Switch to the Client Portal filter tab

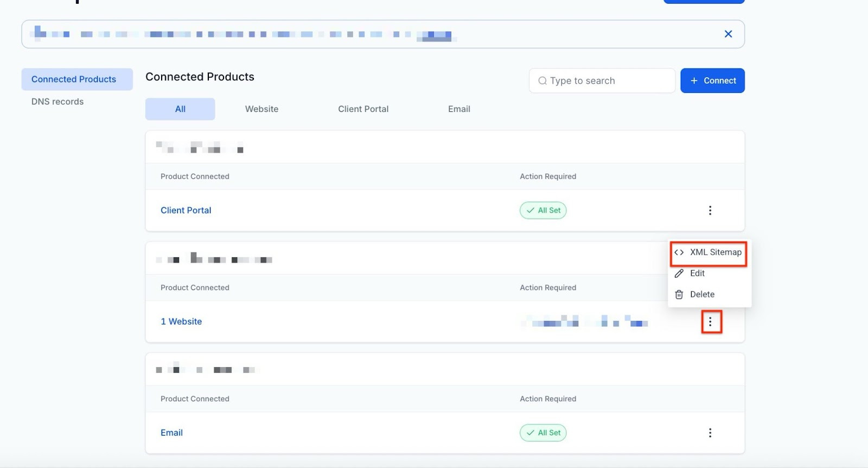363,109
